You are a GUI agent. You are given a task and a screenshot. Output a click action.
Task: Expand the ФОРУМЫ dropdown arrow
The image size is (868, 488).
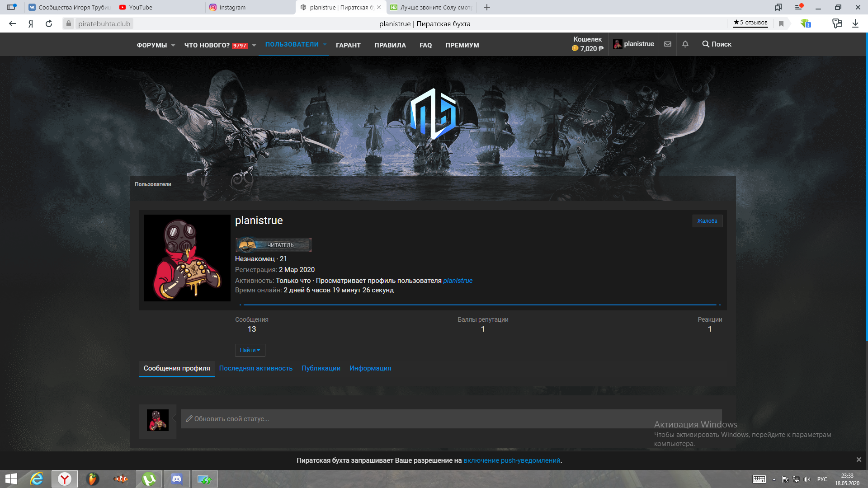[173, 45]
